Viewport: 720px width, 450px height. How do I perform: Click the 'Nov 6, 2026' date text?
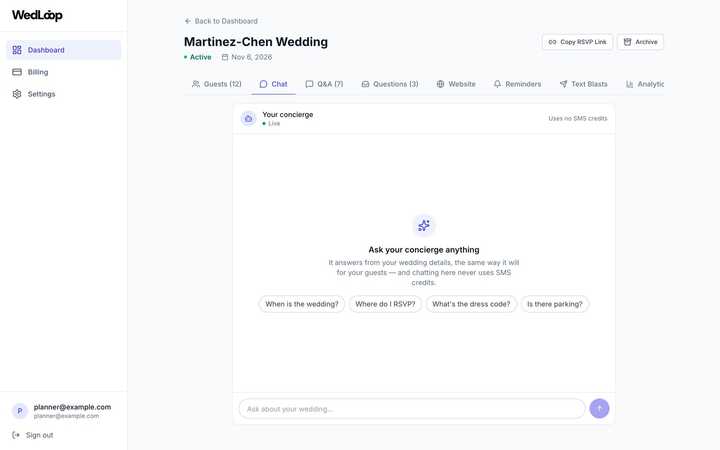[252, 57]
